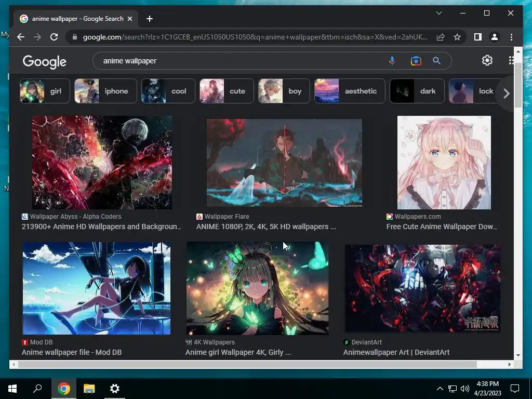Screen dimensions: 532x399
Task: Open the Google apps grid
Action: click(x=511, y=60)
